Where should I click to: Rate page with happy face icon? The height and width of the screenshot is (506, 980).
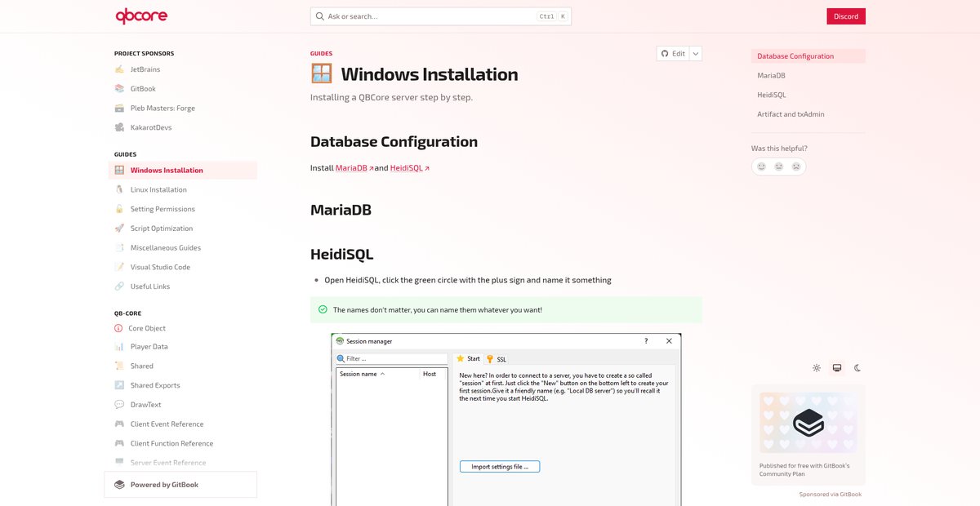(761, 166)
